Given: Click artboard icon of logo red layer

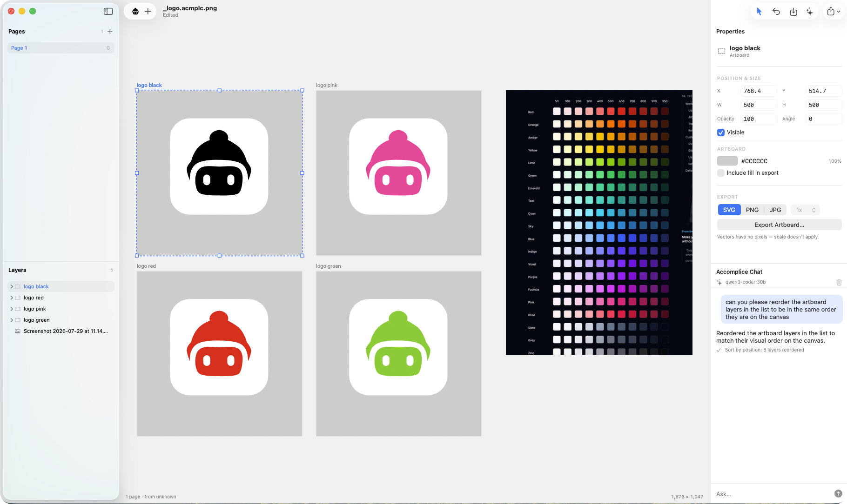Looking at the screenshot, I should [18, 298].
